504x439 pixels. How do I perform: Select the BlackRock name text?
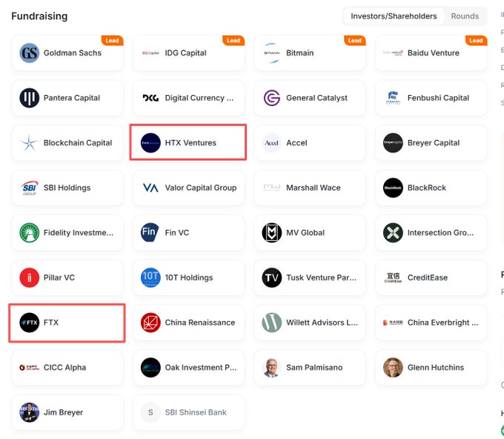point(426,188)
